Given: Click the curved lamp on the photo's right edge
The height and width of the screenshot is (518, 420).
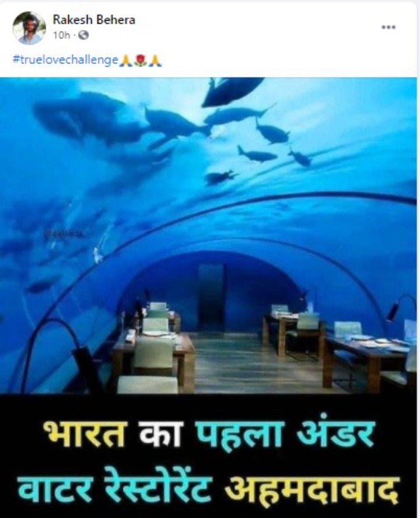Looking at the screenshot, I should [401, 307].
